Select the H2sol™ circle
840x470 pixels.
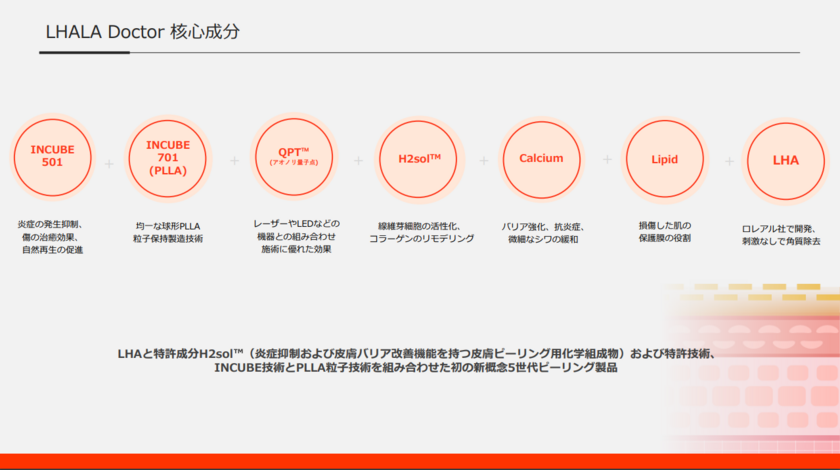tap(412, 158)
